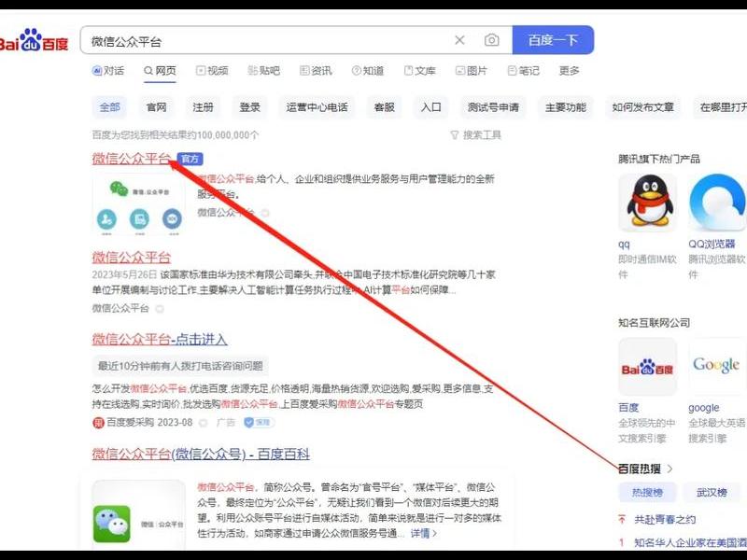Select the 运营中心电话 filter
This screenshot has width=747, height=560.
[317, 107]
